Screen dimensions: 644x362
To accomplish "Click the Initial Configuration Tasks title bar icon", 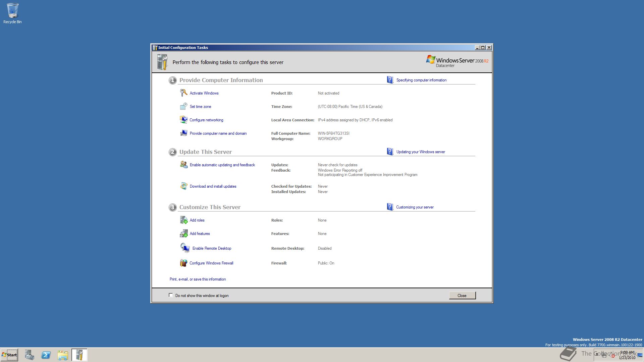I will (x=155, y=48).
